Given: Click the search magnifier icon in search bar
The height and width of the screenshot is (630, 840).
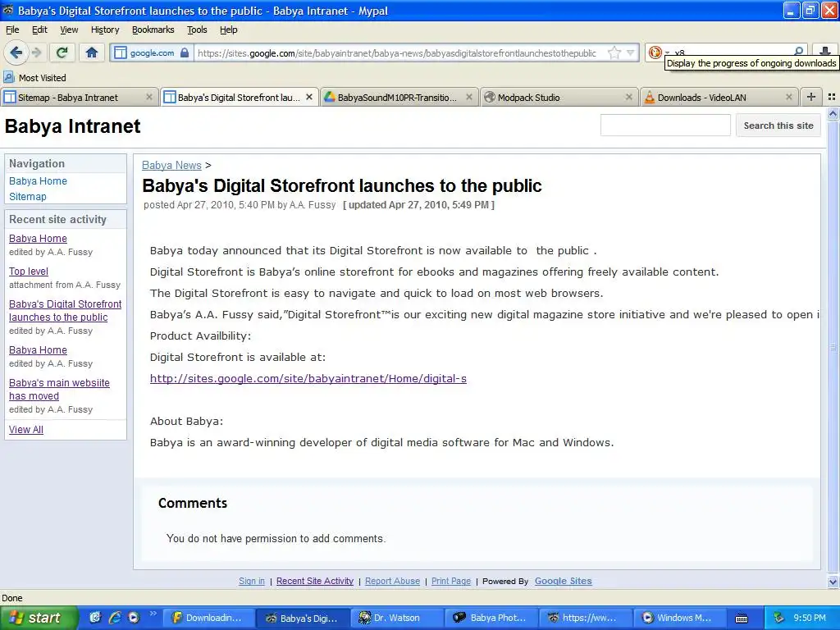Looking at the screenshot, I should (x=798, y=52).
